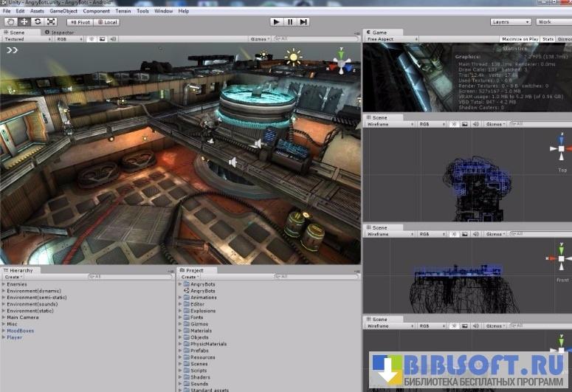
Task: Select the AngryBots scene asset in Project
Action: tap(203, 291)
